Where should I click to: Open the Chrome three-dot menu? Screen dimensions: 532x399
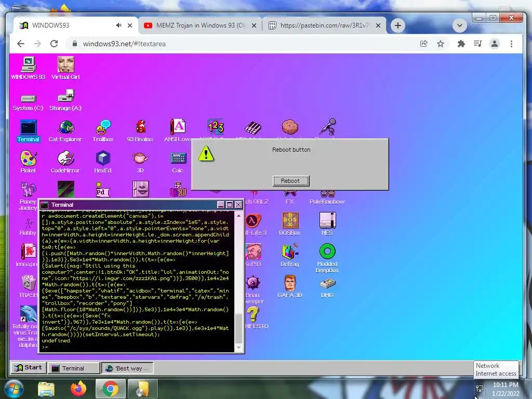pos(511,44)
